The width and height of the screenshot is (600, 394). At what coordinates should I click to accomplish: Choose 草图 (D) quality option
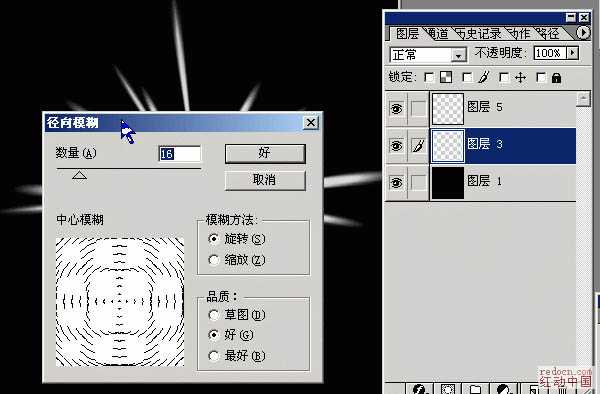214,315
